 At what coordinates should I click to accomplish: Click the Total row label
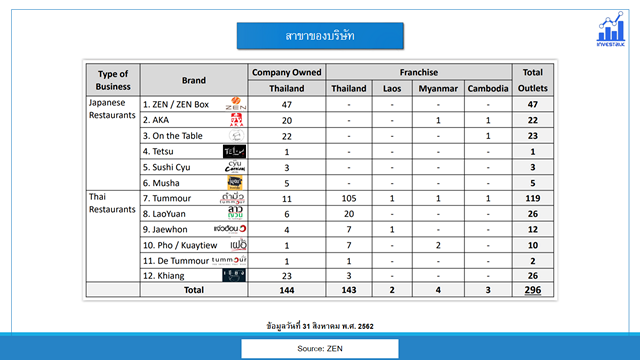tap(194, 290)
